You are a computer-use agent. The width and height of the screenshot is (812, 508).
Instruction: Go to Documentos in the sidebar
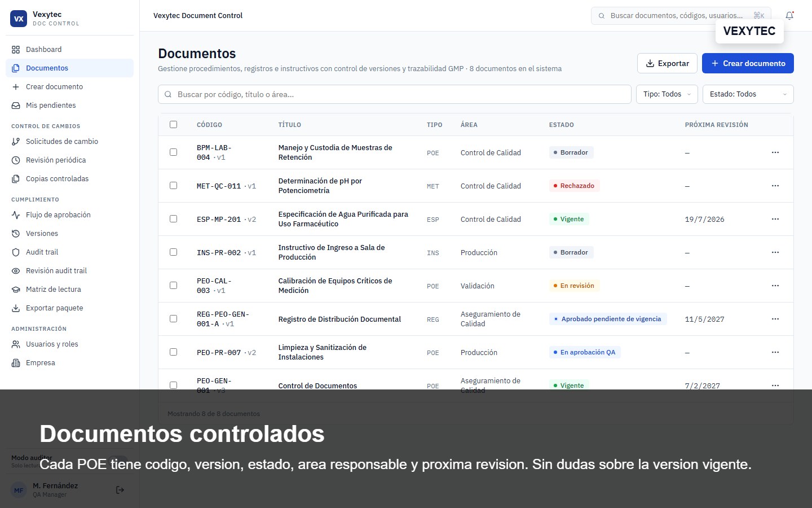click(70, 68)
